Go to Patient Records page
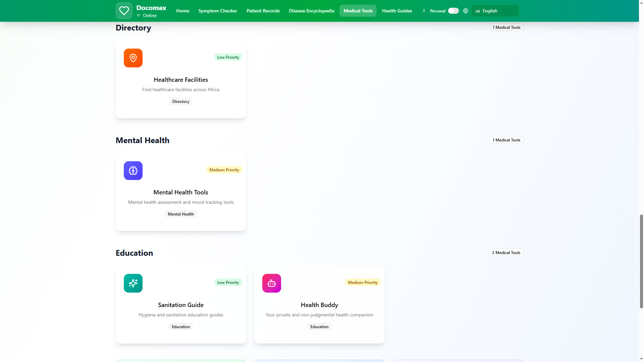This screenshot has height=362, width=644. coord(263,11)
